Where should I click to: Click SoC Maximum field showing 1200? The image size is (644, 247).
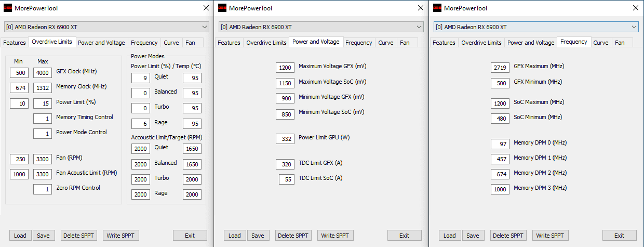(500, 103)
